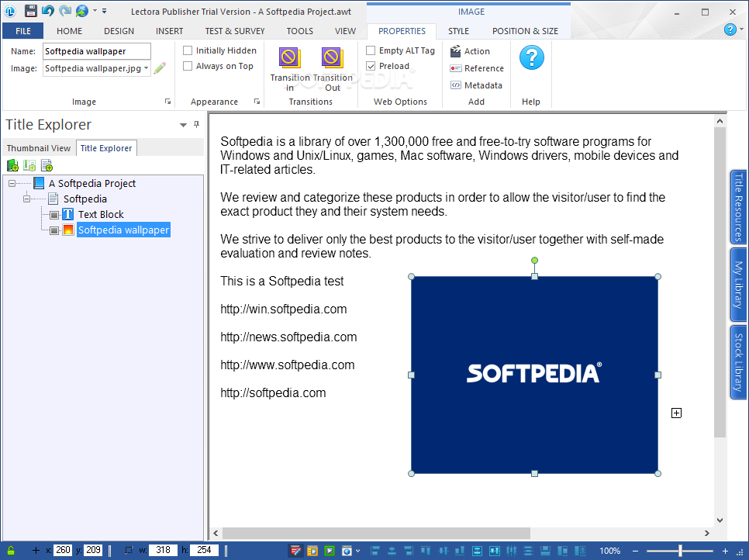Collapse the Softpedia page tree node
Screen dimensions: 749x560
[x=26, y=199]
